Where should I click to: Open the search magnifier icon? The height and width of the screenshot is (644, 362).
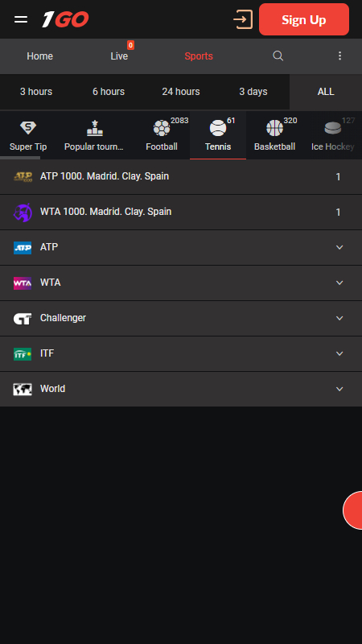[x=278, y=56]
